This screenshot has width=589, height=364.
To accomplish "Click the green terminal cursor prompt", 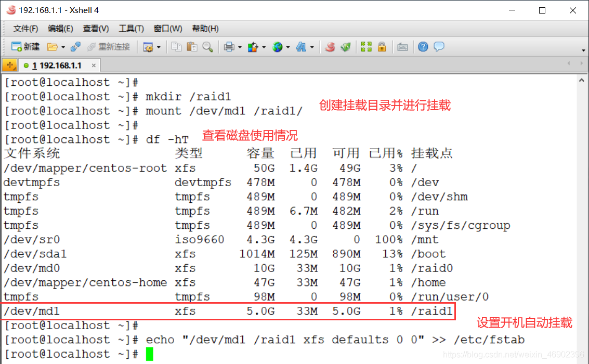I will pos(150,354).
